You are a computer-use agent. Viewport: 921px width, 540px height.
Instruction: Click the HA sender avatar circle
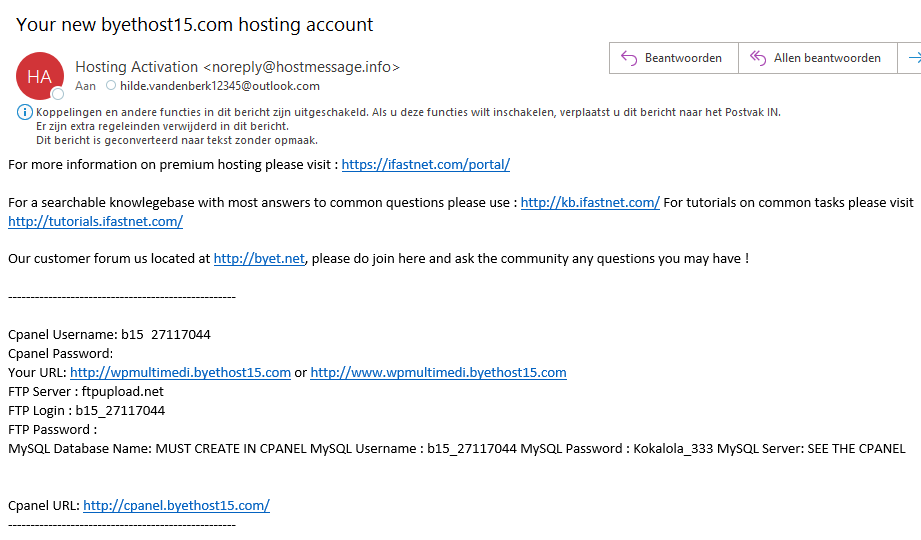coord(39,76)
